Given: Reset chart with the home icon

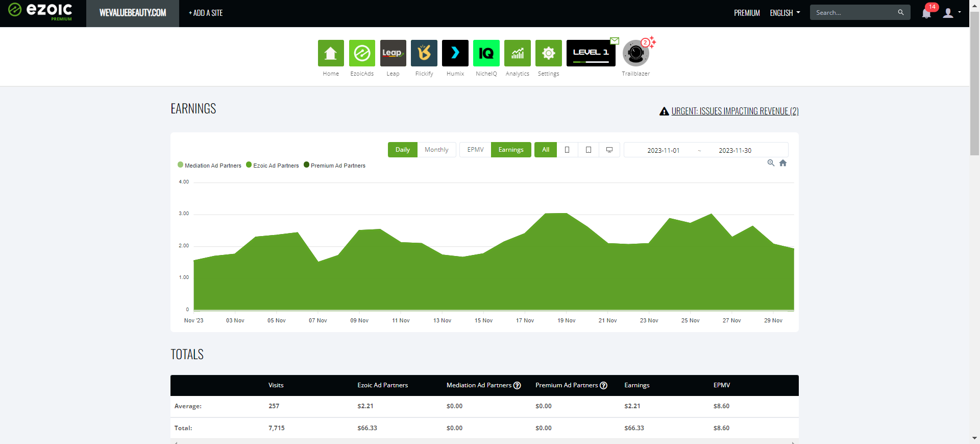Looking at the screenshot, I should pyautogui.click(x=783, y=163).
